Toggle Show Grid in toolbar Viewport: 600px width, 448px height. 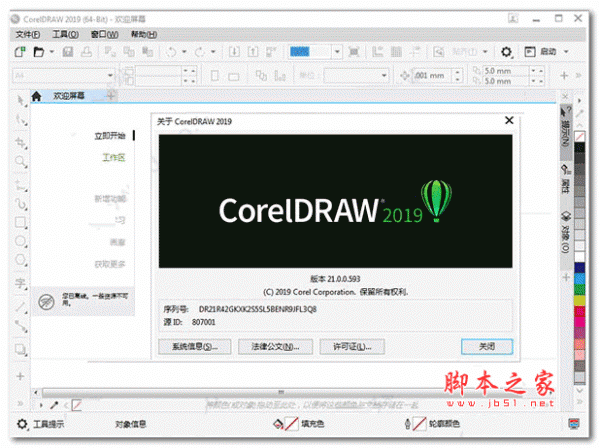(x=396, y=52)
